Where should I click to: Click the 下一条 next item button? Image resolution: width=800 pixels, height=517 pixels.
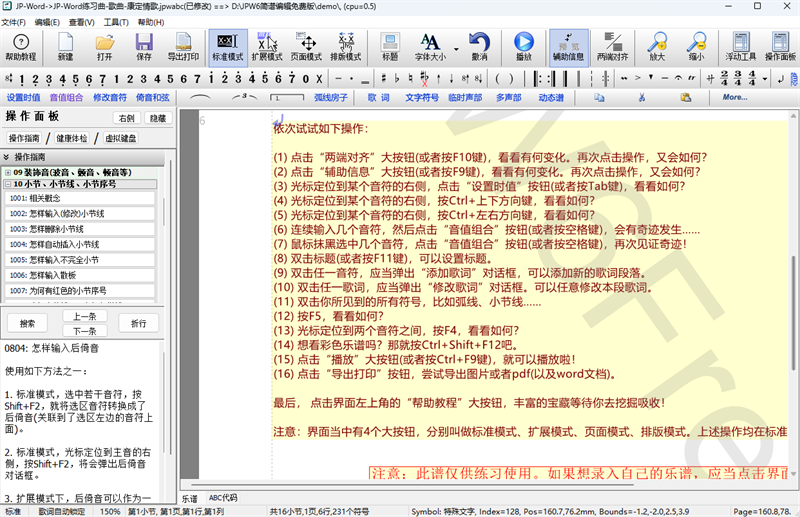85,330
